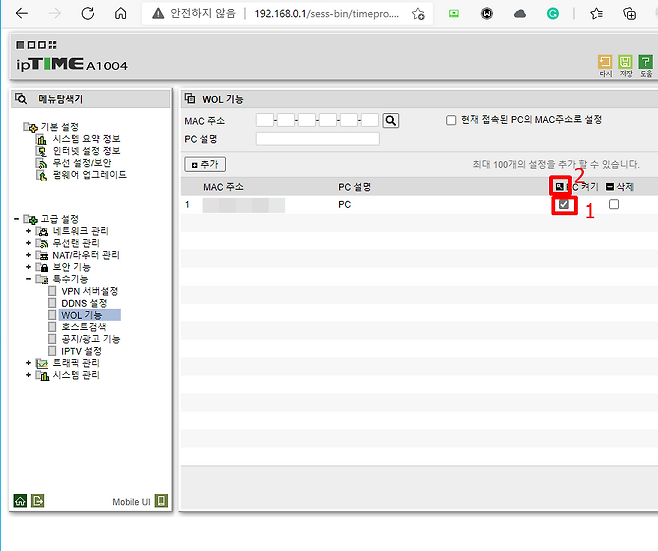The height and width of the screenshot is (551, 658).
Task: Open browser collections
Action: pos(629,14)
